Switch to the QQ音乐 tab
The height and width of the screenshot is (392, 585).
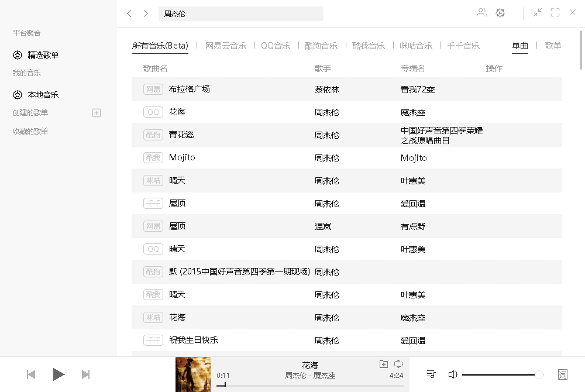[276, 45]
